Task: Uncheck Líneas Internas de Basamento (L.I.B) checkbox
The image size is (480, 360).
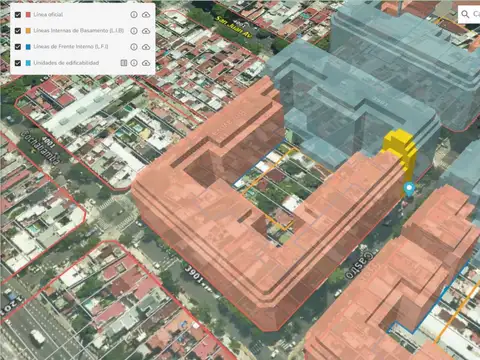Action: 18,31
